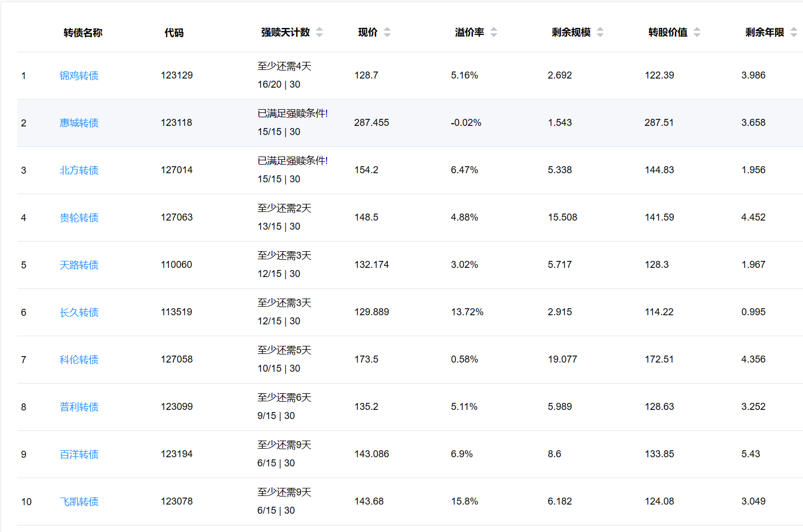Open the 长久转债 link

(79, 313)
